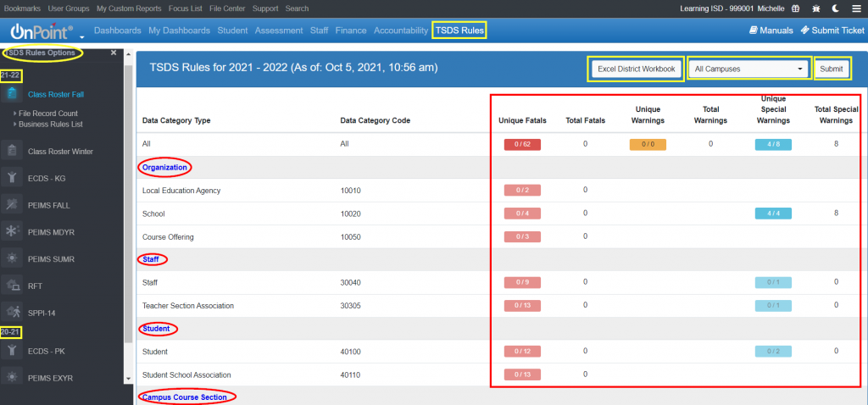868x405 pixels.
Task: Switch to the Student tab
Action: click(x=232, y=31)
